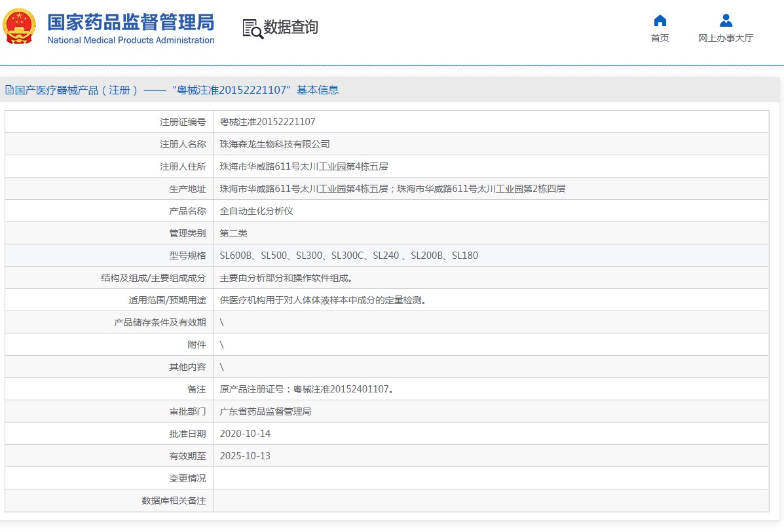Open the 数据查询 heading link
This screenshot has width=784, height=532.
(291, 27)
